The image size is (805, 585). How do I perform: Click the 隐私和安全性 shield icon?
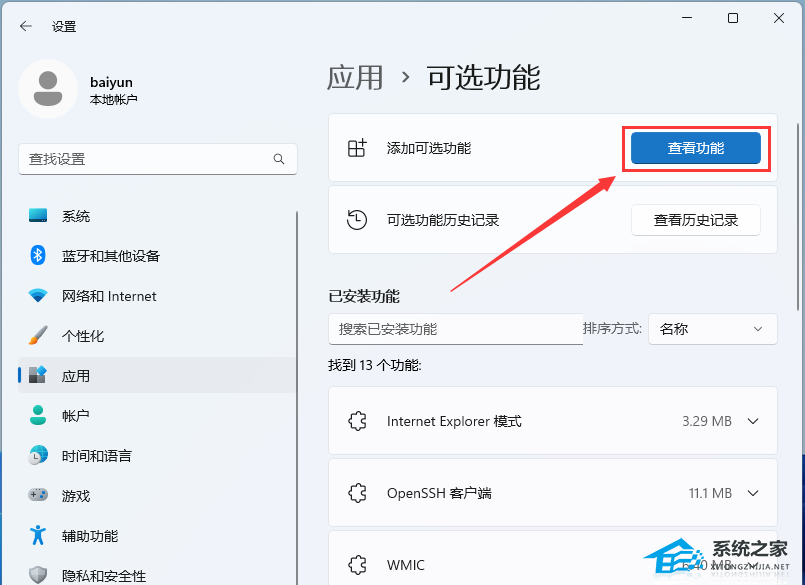38,575
